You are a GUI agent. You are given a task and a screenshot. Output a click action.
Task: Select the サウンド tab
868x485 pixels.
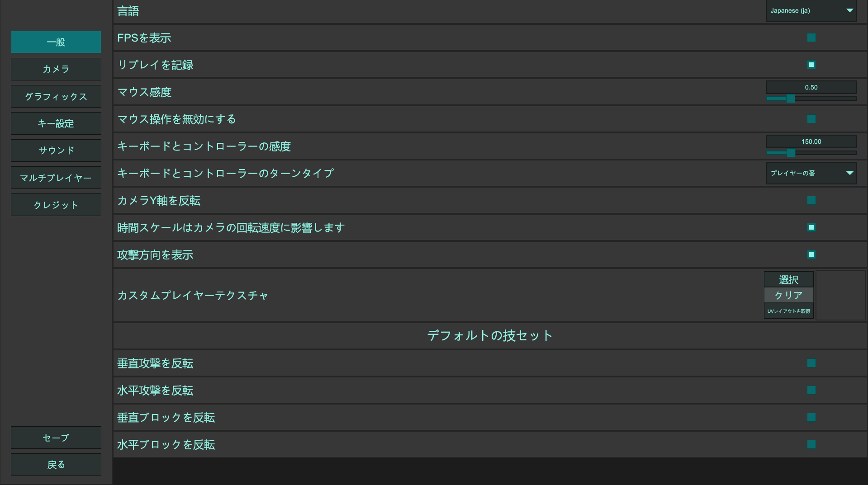(x=56, y=151)
